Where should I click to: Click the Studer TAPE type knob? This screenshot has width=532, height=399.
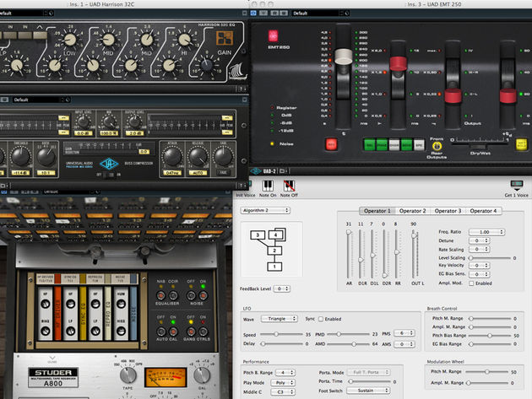[x=128, y=375]
